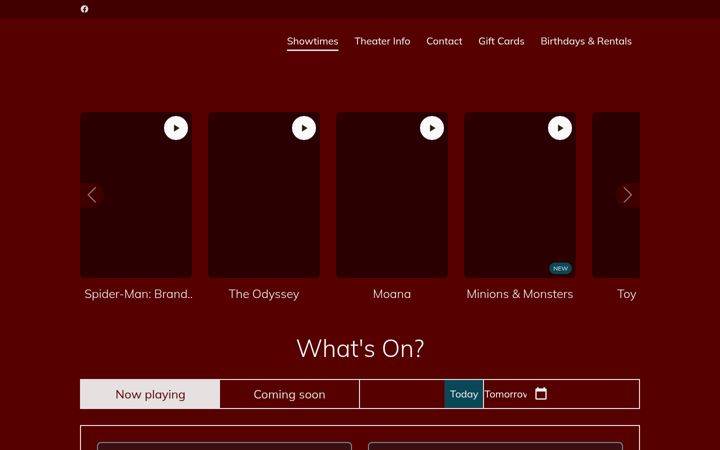Click the Moana title text
The height and width of the screenshot is (450, 720).
coord(392,294)
